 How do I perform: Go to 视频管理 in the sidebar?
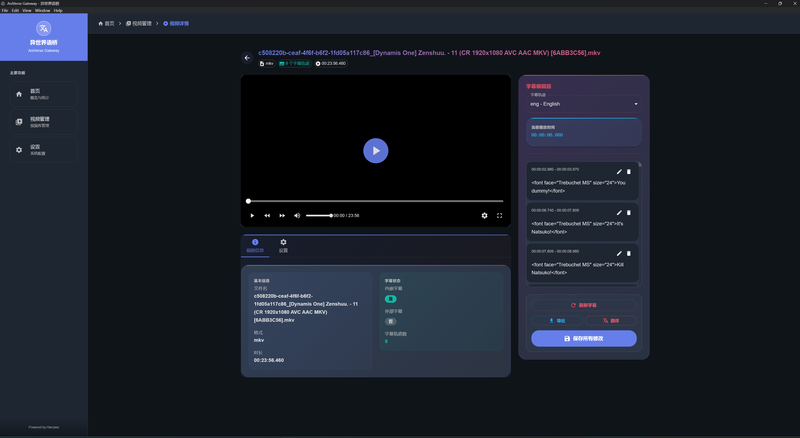(43, 121)
